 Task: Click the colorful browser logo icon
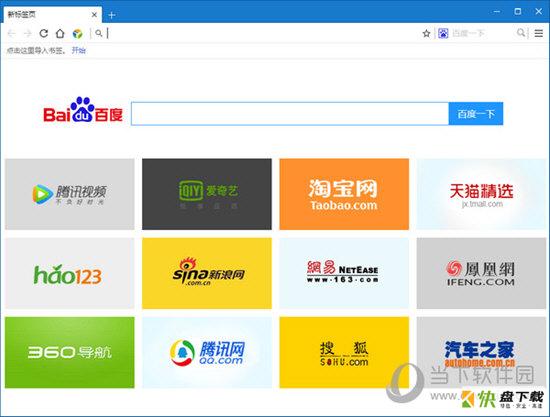tap(77, 34)
